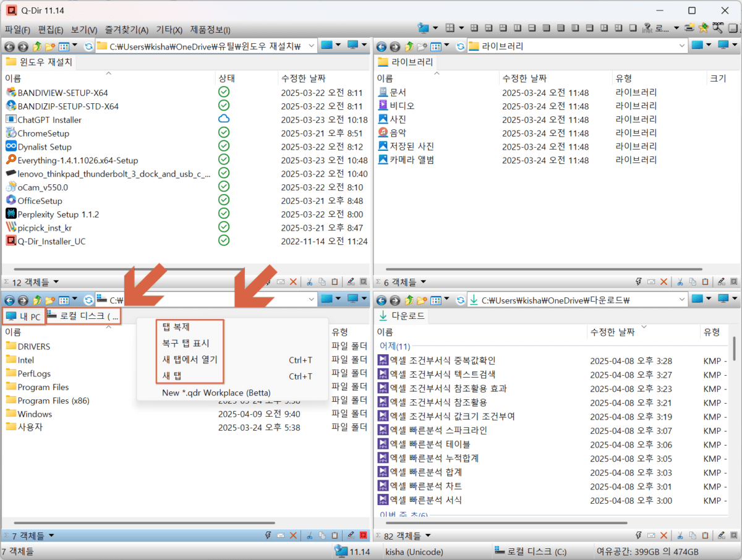Select 새 탭에서 열기 in the context menu
Image resolution: width=742 pixels, height=560 pixels.
pos(189,359)
